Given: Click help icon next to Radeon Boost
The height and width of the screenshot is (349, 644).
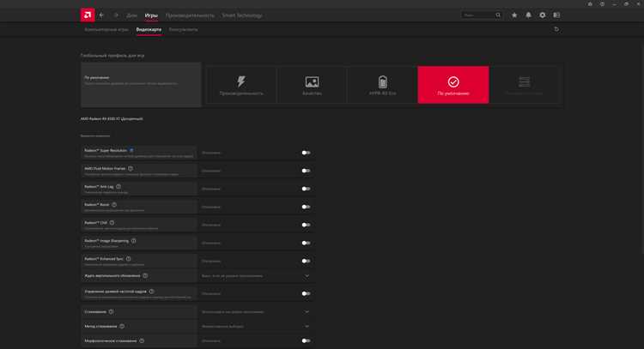Looking at the screenshot, I should 114,205.
